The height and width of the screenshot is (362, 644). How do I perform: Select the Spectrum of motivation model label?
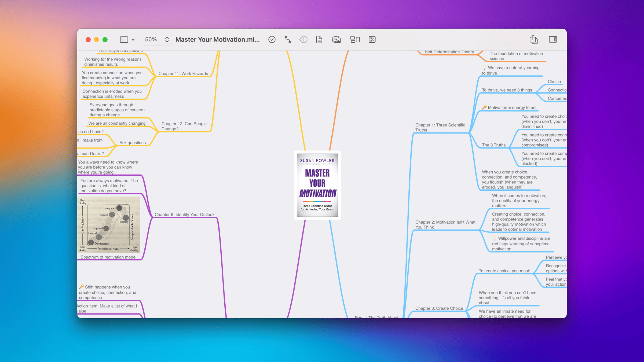(108, 257)
